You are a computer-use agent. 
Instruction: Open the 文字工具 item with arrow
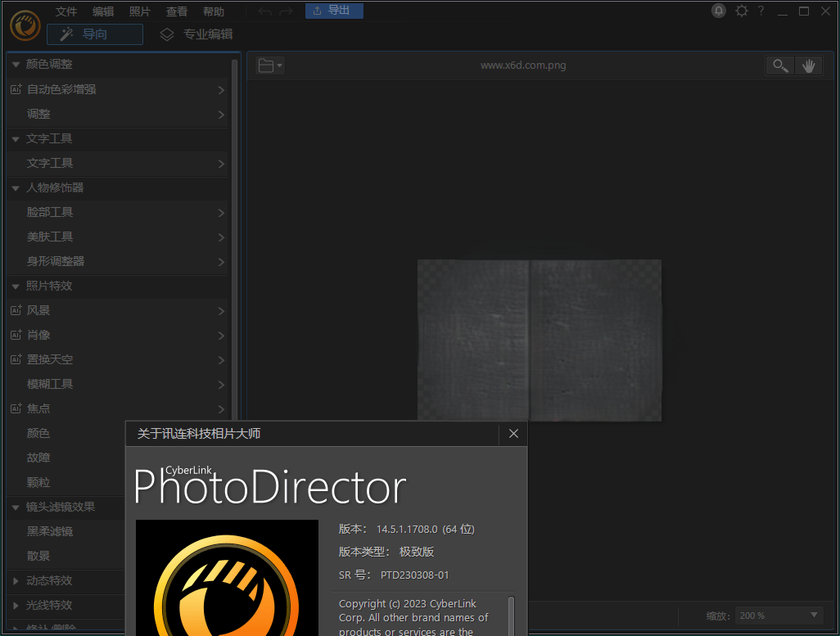tap(117, 164)
